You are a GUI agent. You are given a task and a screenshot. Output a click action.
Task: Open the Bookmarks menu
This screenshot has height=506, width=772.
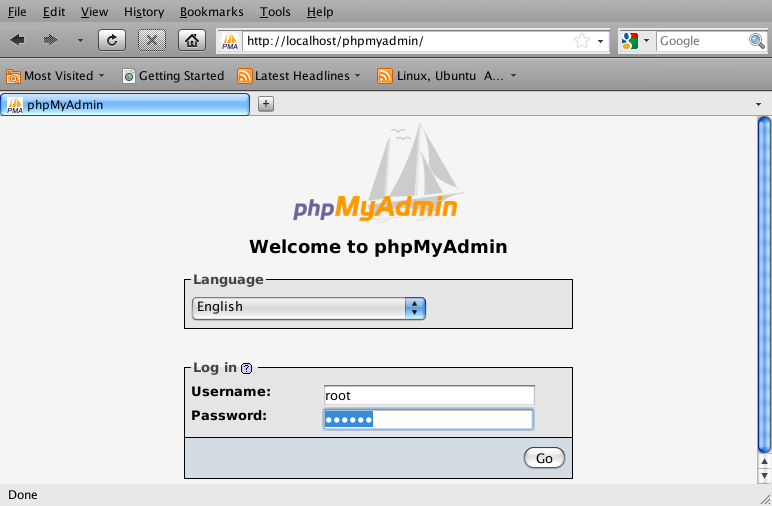pyautogui.click(x=212, y=11)
